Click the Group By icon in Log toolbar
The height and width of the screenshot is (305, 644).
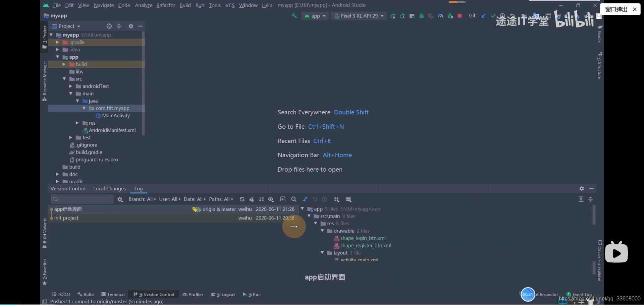click(336, 199)
